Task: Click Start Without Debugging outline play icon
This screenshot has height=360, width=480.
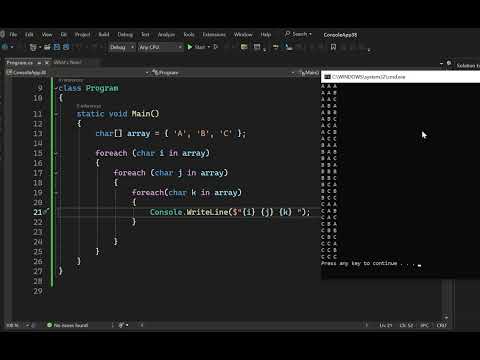Action: coord(215,47)
